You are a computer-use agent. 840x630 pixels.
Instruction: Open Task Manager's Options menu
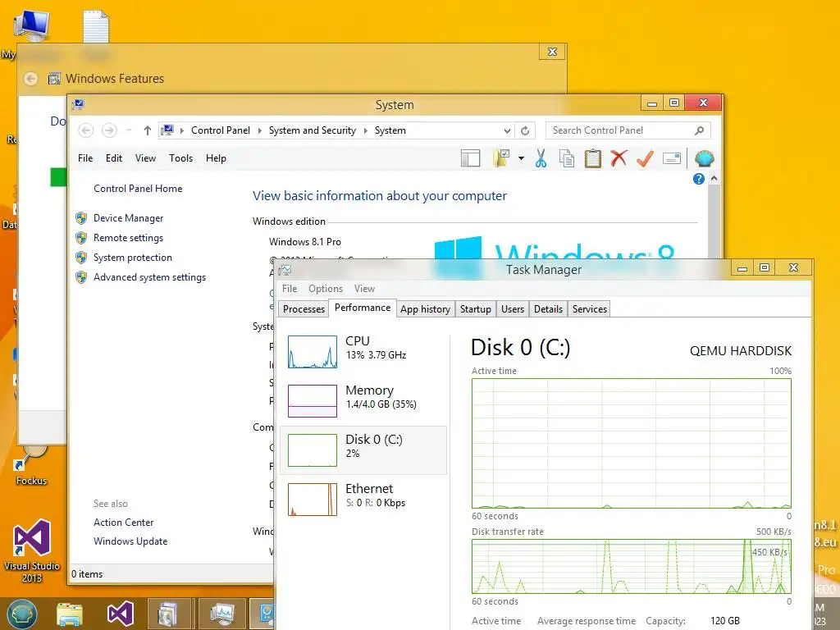click(x=325, y=289)
